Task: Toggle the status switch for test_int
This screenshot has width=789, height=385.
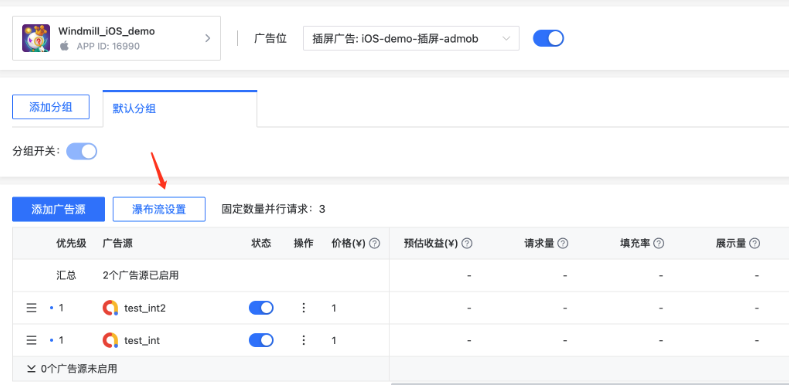Action: [261, 340]
